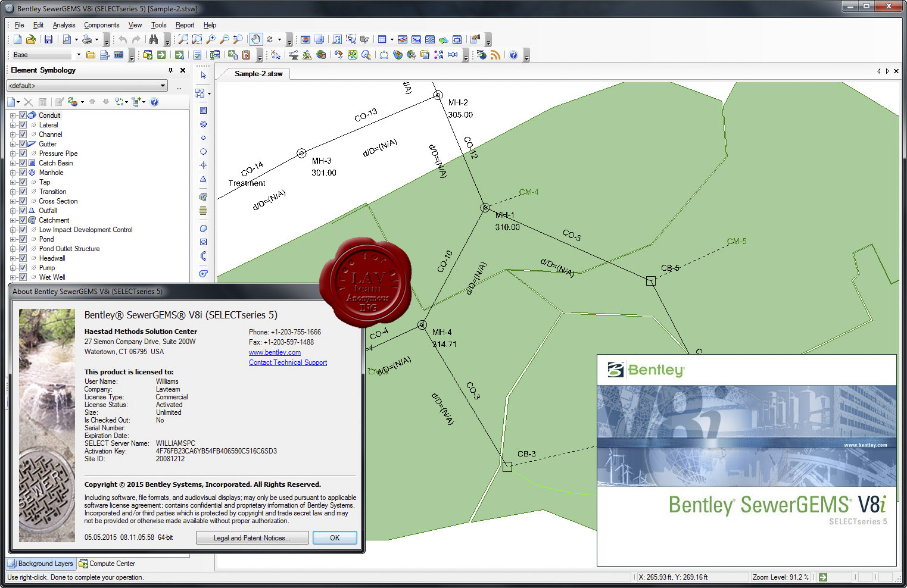This screenshot has height=588, width=907.
Task: Select the Manhole layout tool
Action: click(x=203, y=124)
